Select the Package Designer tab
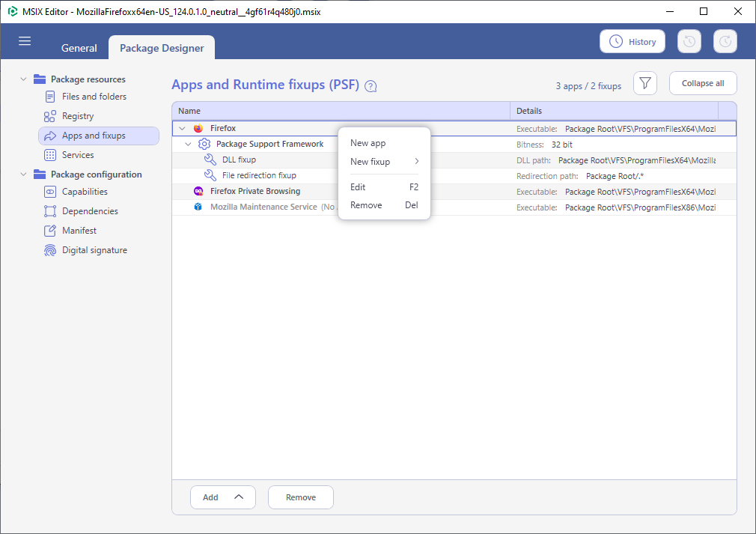Image resolution: width=756 pixels, height=534 pixels. 162,48
